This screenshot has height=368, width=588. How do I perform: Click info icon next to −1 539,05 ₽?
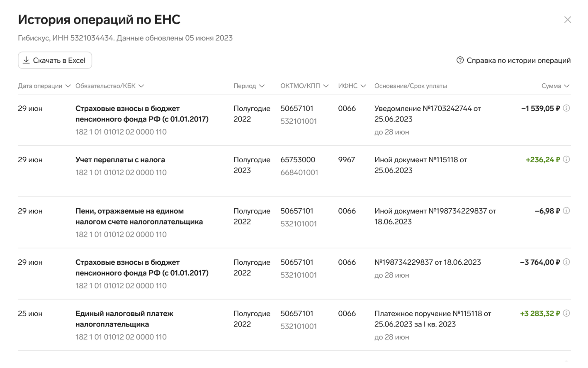[x=566, y=108]
